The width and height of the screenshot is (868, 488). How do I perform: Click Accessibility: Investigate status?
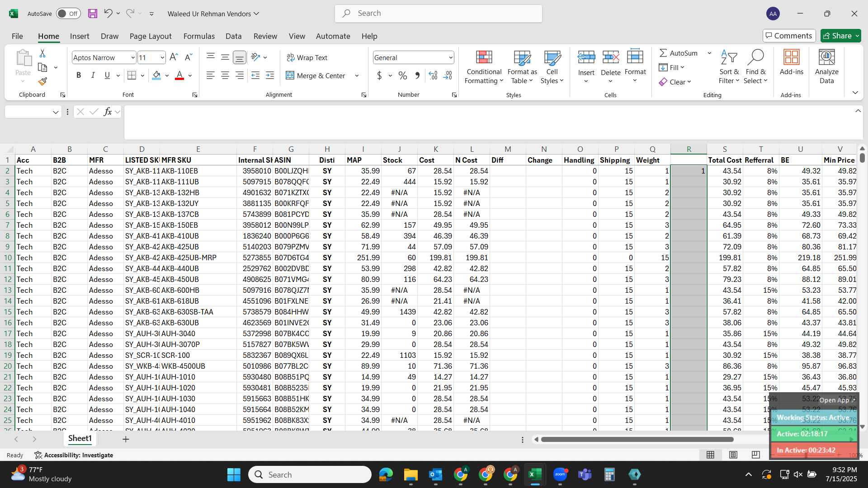pyautogui.click(x=74, y=455)
